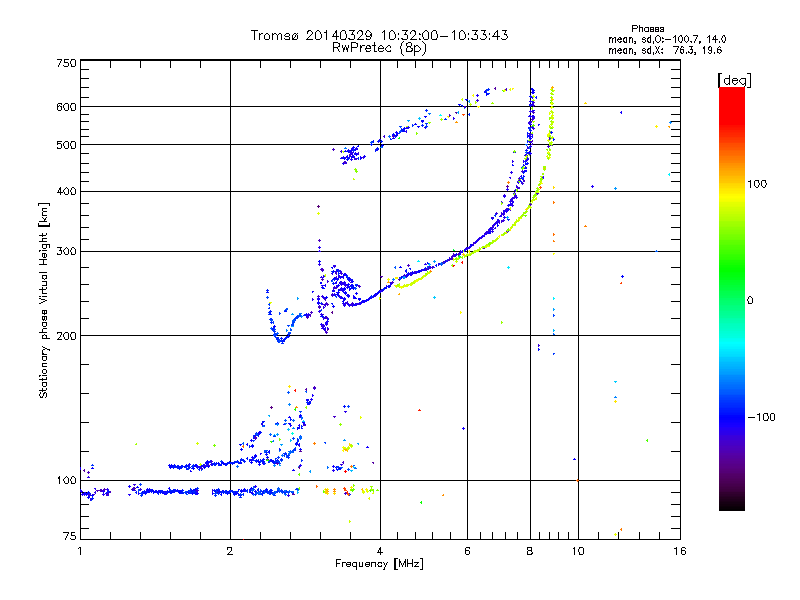
Task: Click the 'RwPretec (8p)' subtitle
Action: pos(379,48)
